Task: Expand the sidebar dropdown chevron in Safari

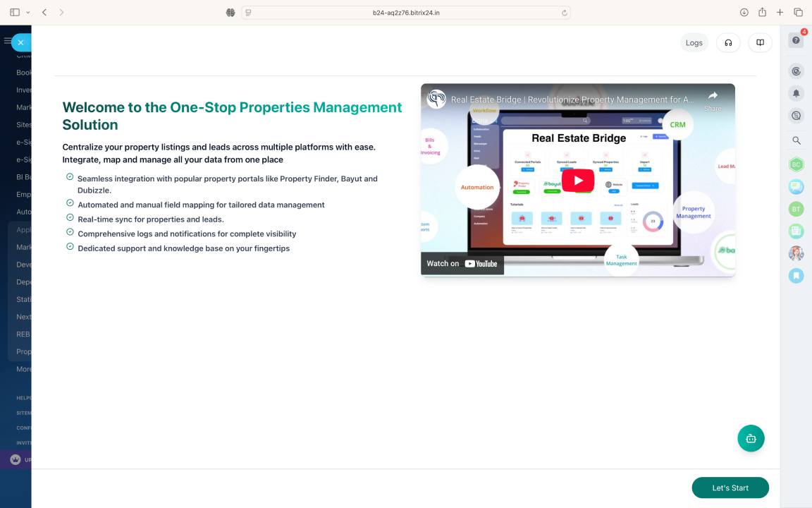Action: point(28,13)
